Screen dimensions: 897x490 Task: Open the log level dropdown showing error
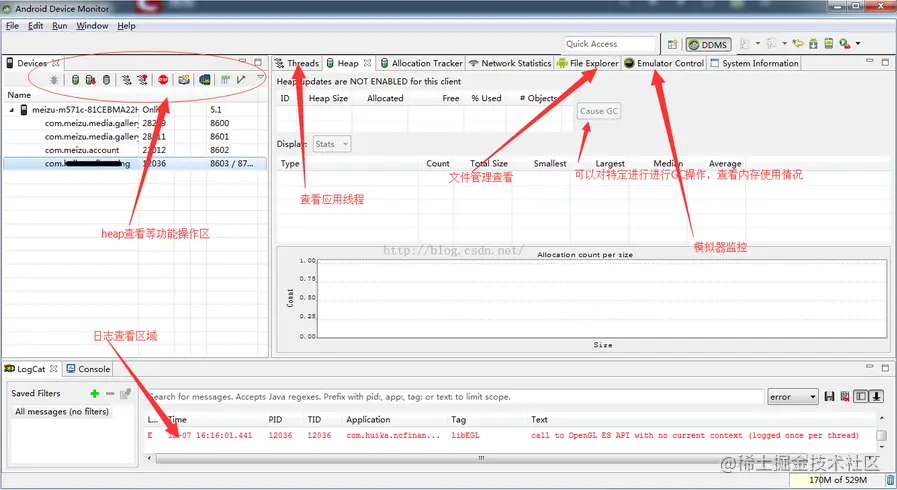coord(793,397)
